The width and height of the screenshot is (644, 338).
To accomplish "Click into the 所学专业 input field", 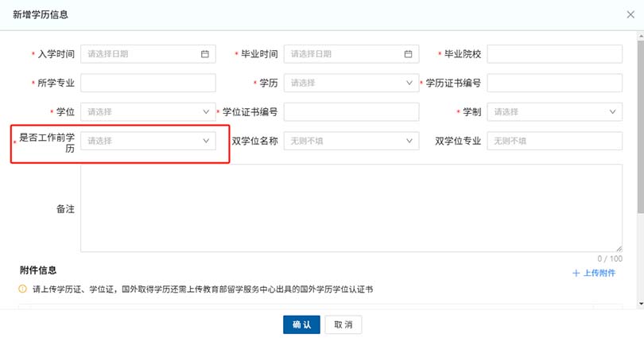I will click(x=148, y=83).
